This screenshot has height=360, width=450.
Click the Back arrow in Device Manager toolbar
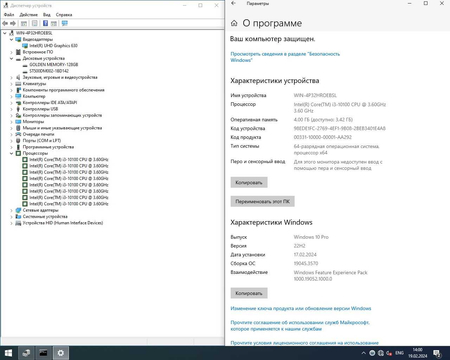coord(5,23)
